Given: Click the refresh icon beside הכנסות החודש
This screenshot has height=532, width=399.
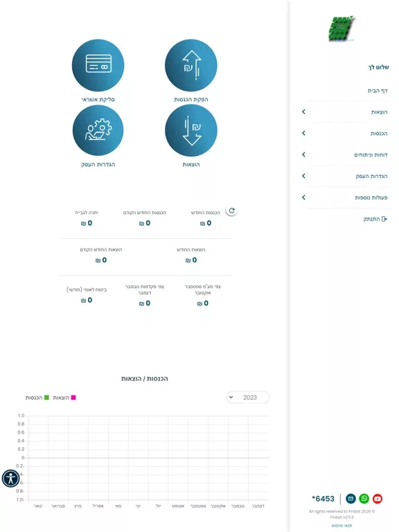Looking at the screenshot, I should tap(232, 211).
